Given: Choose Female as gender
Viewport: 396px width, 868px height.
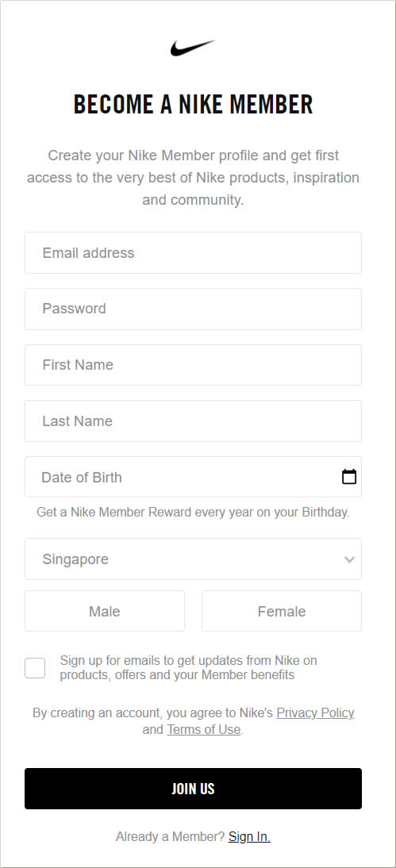Looking at the screenshot, I should (282, 611).
